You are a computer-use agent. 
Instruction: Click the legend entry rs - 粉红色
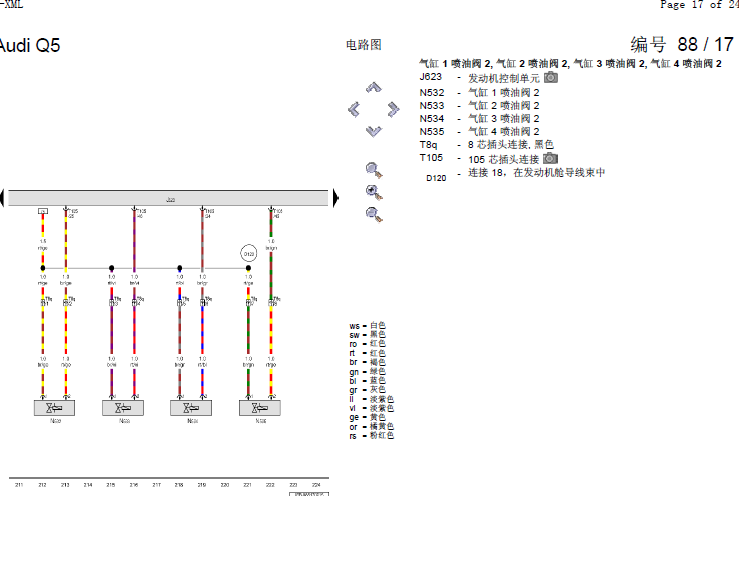click(371, 436)
